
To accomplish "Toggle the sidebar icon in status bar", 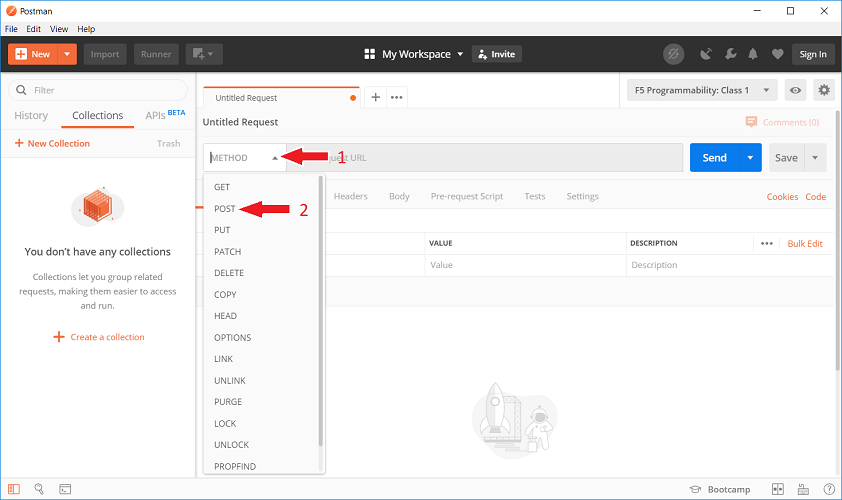I will click(14, 489).
